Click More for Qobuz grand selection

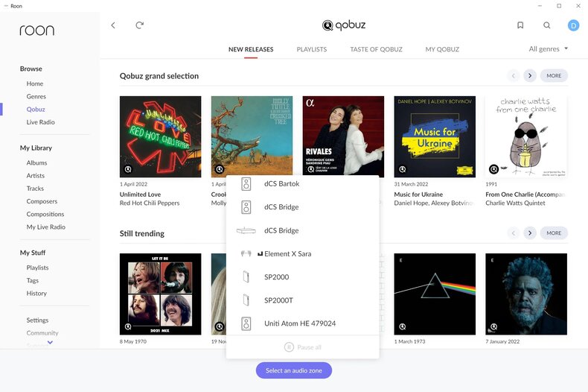554,75
